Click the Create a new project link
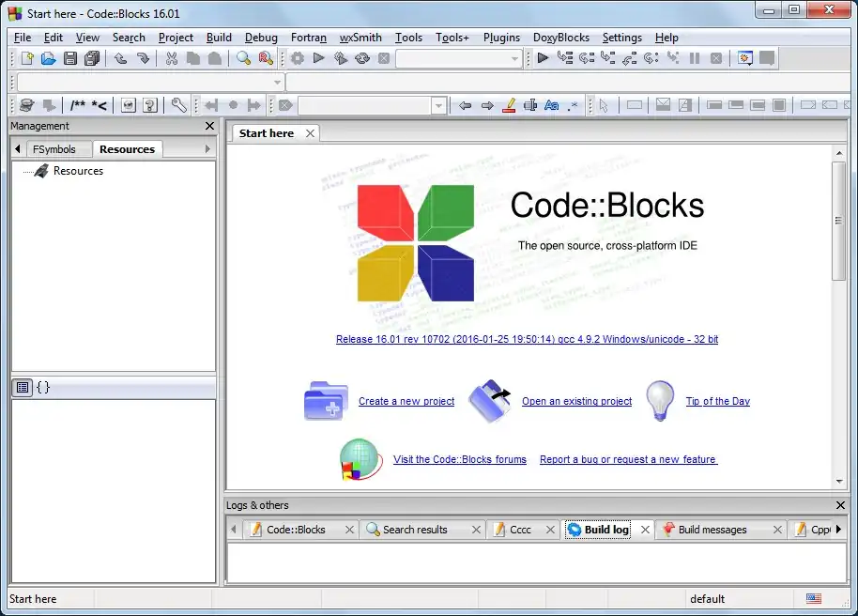 tap(406, 401)
